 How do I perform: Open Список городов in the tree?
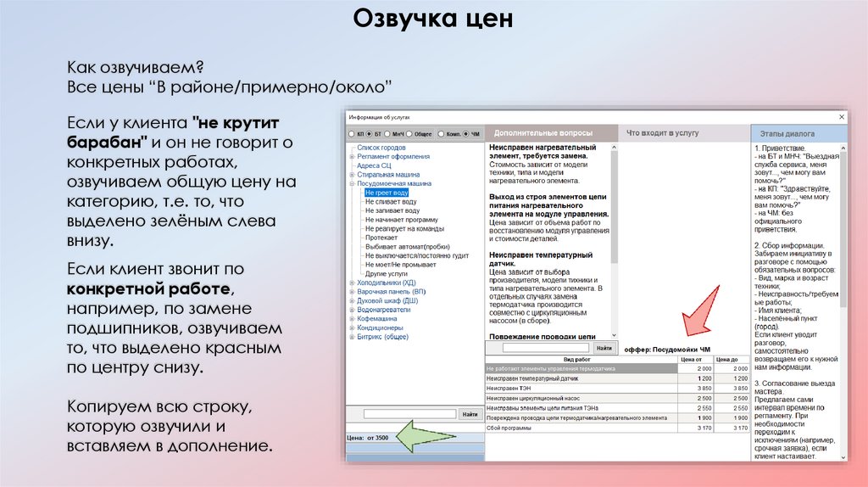[381, 148]
